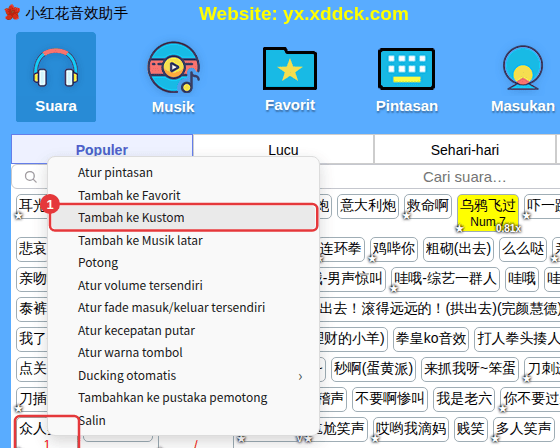Choose Atur pintasan from context menu
Viewport: 560px width, 448px height.
pos(183,173)
